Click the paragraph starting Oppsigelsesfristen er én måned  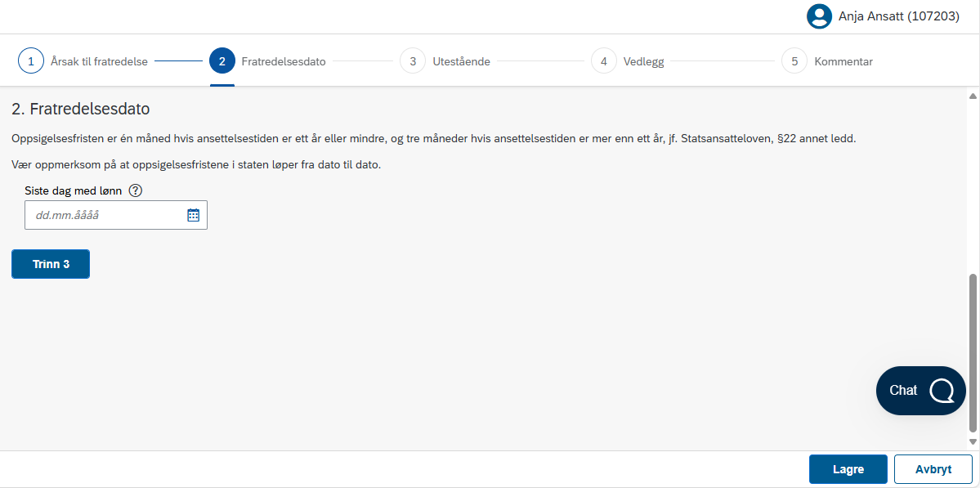coord(434,138)
